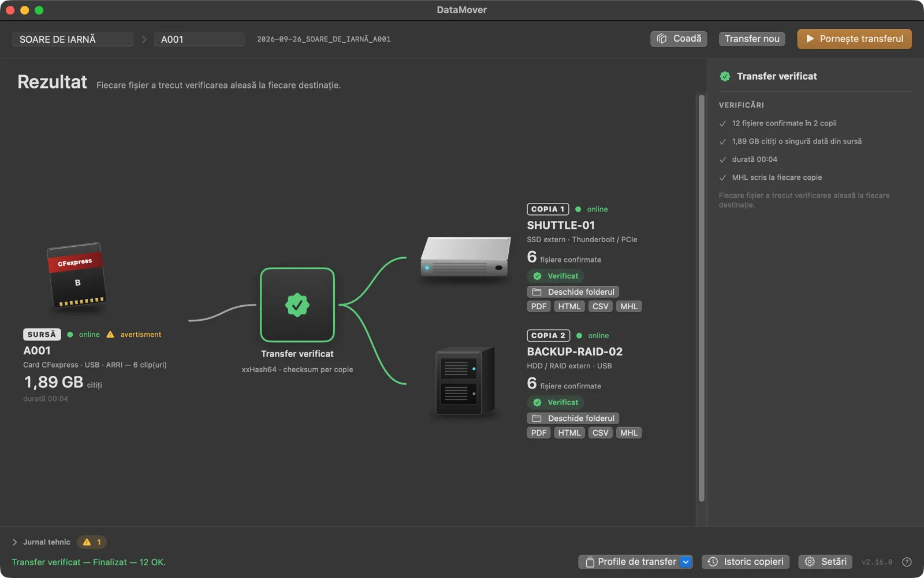Click the 2026-09-26_SOARE_DE_IARNĂ_A001 folder name
This screenshot has height=578, width=924.
click(x=324, y=39)
